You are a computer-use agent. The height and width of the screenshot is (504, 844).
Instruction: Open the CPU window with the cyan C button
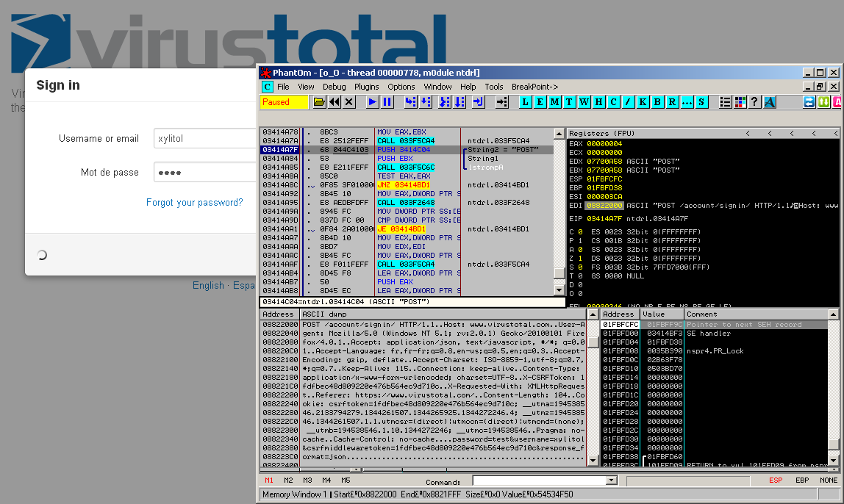(613, 102)
